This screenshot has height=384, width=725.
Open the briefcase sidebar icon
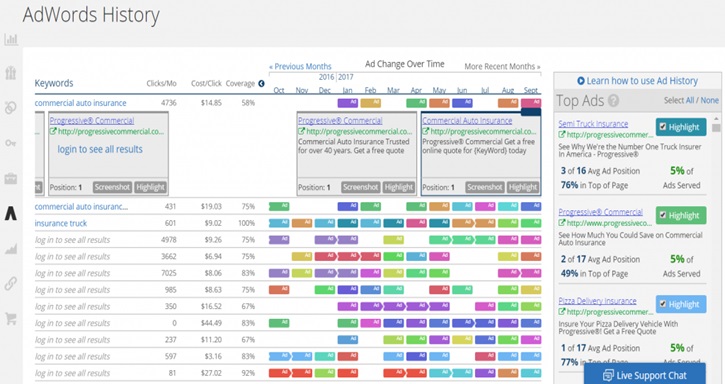pyautogui.click(x=11, y=178)
